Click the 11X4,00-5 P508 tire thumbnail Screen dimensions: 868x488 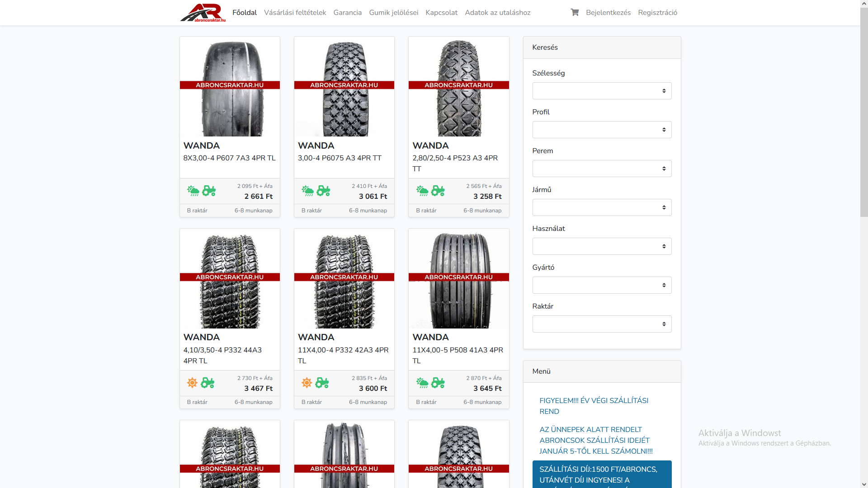[x=458, y=279]
